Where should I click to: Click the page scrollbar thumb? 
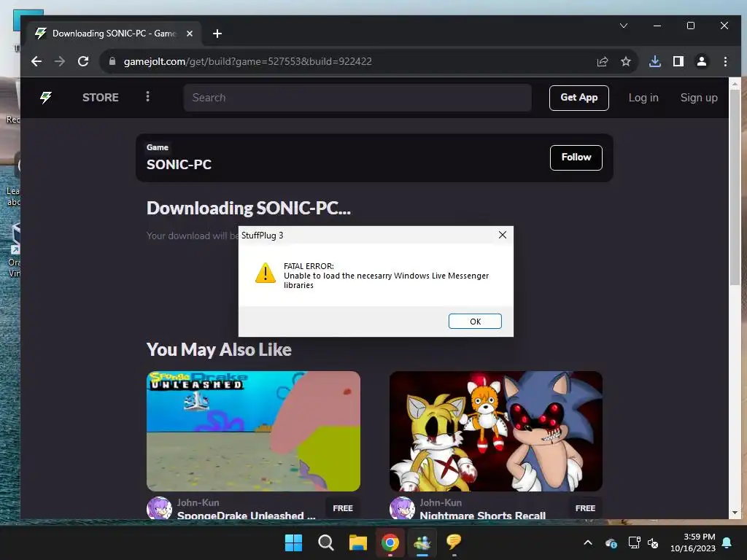pos(735,188)
